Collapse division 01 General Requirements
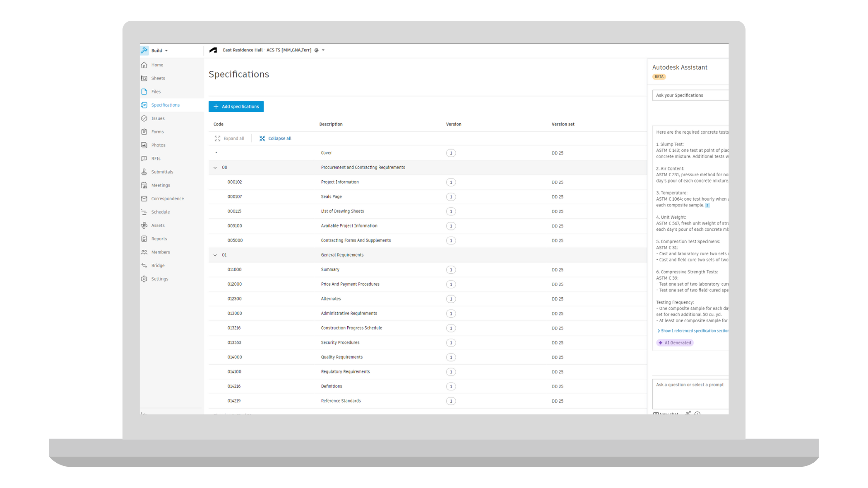This screenshot has height=488, width=868. [215, 255]
